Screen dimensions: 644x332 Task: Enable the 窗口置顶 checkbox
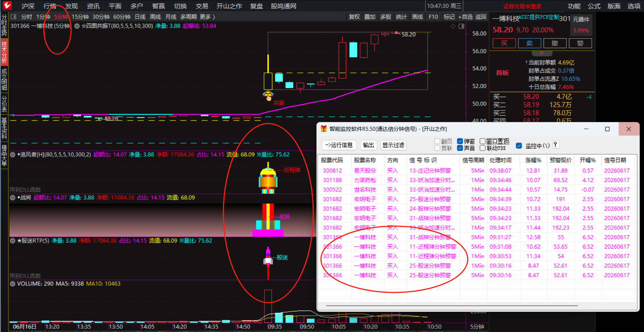[483, 141]
